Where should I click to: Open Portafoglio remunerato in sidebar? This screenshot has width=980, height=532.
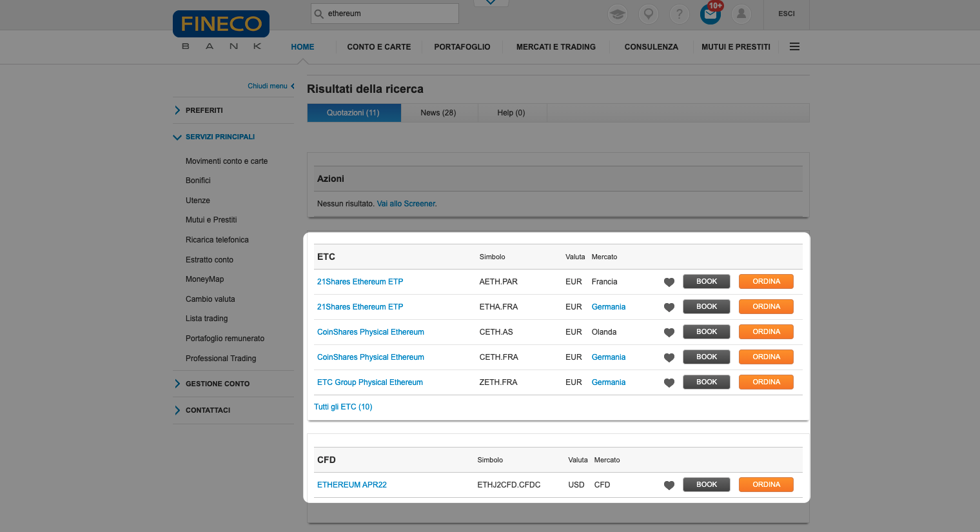(x=225, y=339)
